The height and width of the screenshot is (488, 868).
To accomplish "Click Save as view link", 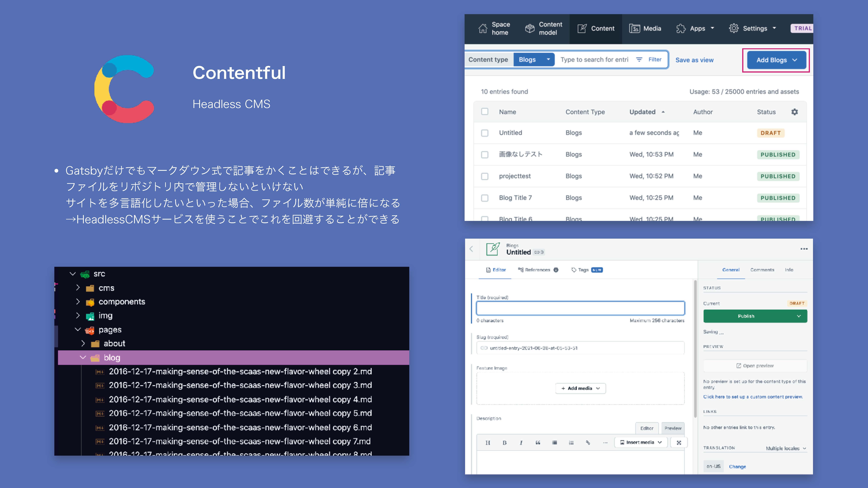I will [695, 60].
